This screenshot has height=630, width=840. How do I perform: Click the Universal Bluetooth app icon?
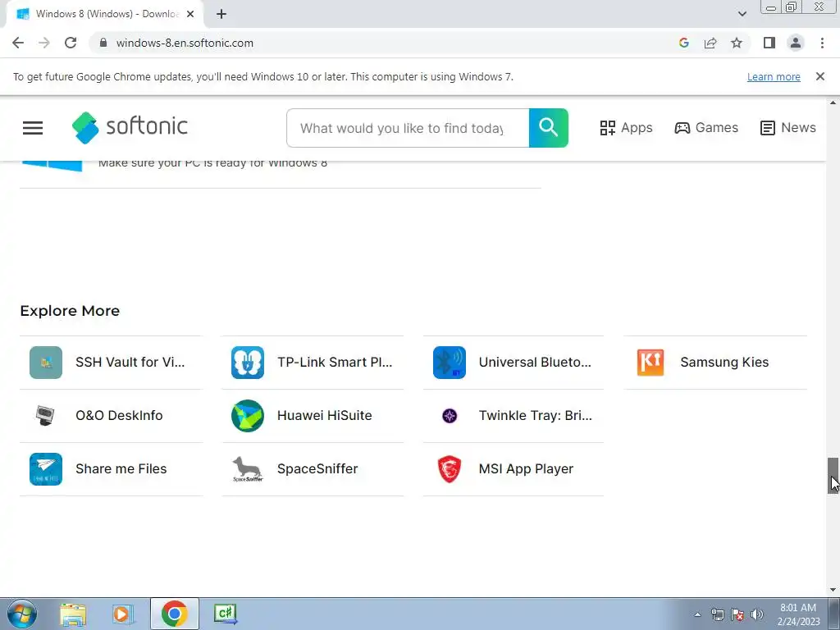tap(450, 363)
